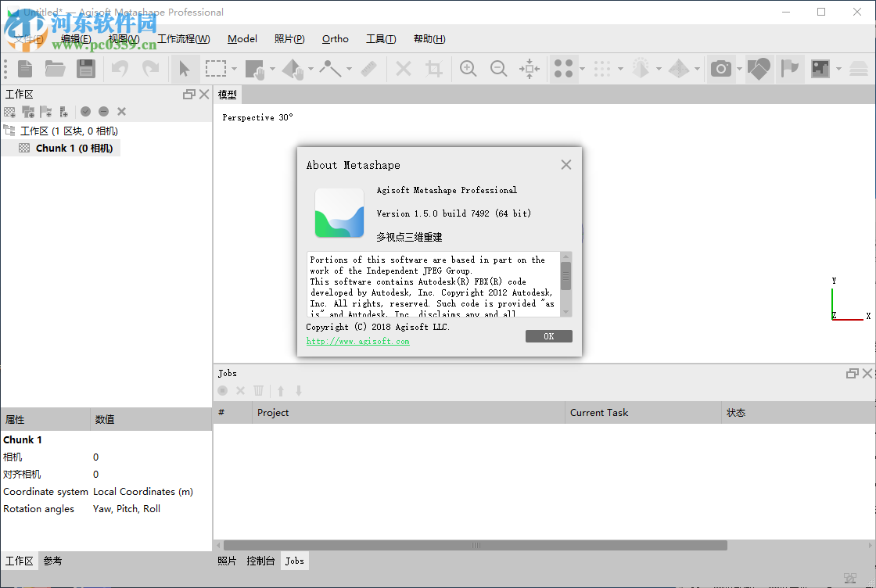The width and height of the screenshot is (876, 588).
Task: Click the add marker icon in workspace panel
Action: 46,112
